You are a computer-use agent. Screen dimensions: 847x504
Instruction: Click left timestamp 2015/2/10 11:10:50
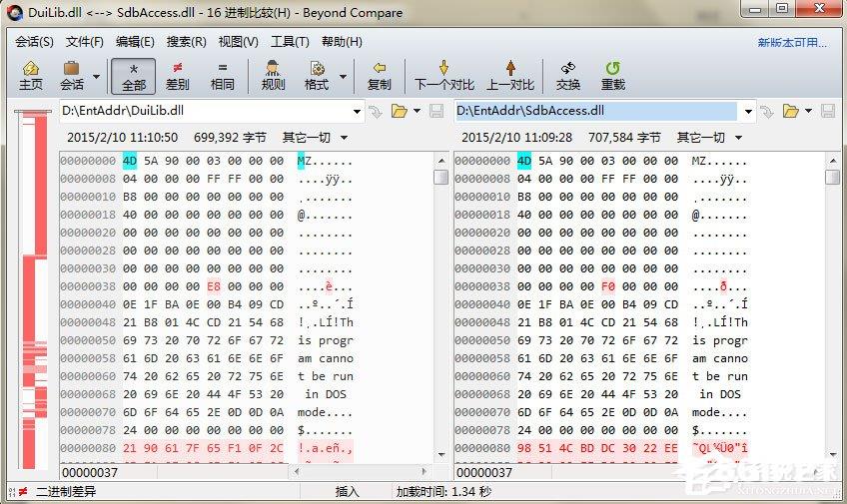tap(122, 138)
